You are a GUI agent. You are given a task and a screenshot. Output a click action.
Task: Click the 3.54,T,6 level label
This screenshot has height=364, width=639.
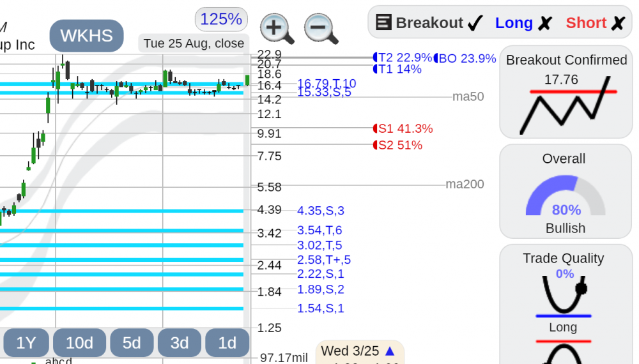tap(319, 230)
